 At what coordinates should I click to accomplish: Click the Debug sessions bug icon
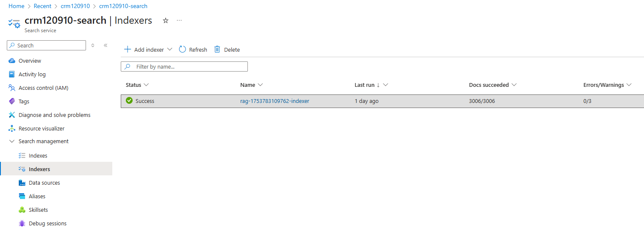coord(22,223)
